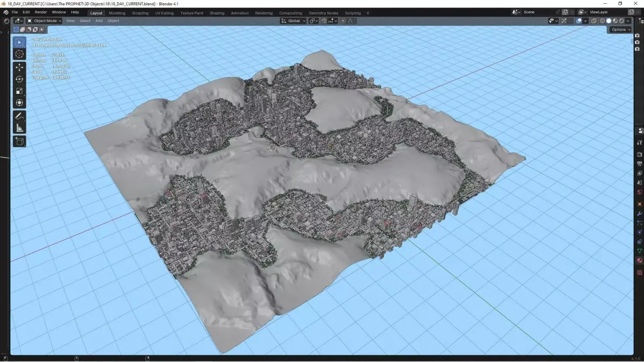The image size is (644, 362).
Task: Choose the Move tool
Action: 19,68
